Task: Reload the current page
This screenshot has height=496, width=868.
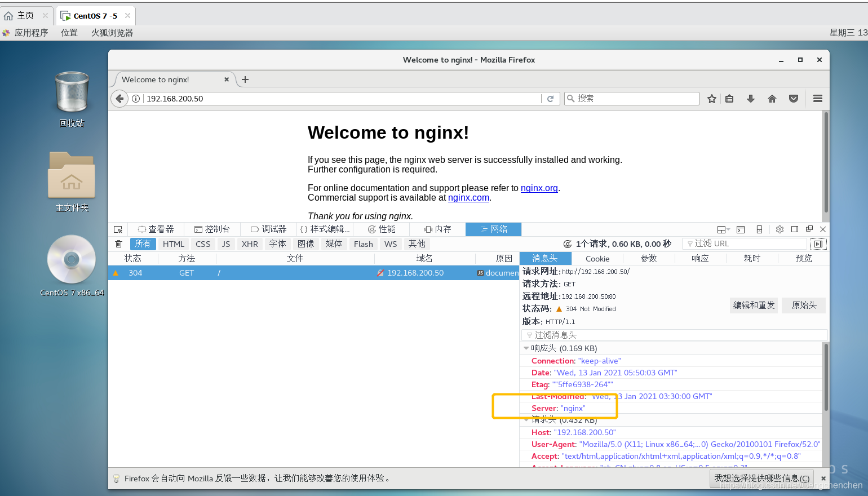Action: (550, 99)
